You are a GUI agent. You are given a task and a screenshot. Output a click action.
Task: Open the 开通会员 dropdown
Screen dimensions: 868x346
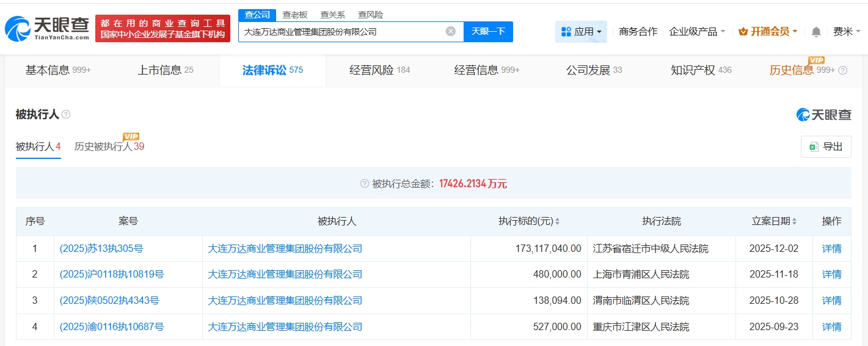click(x=768, y=32)
